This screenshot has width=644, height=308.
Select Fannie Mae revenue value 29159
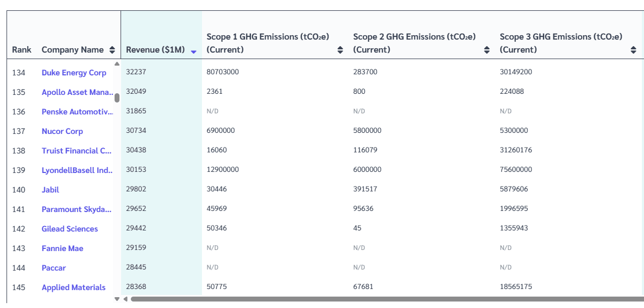(136, 248)
